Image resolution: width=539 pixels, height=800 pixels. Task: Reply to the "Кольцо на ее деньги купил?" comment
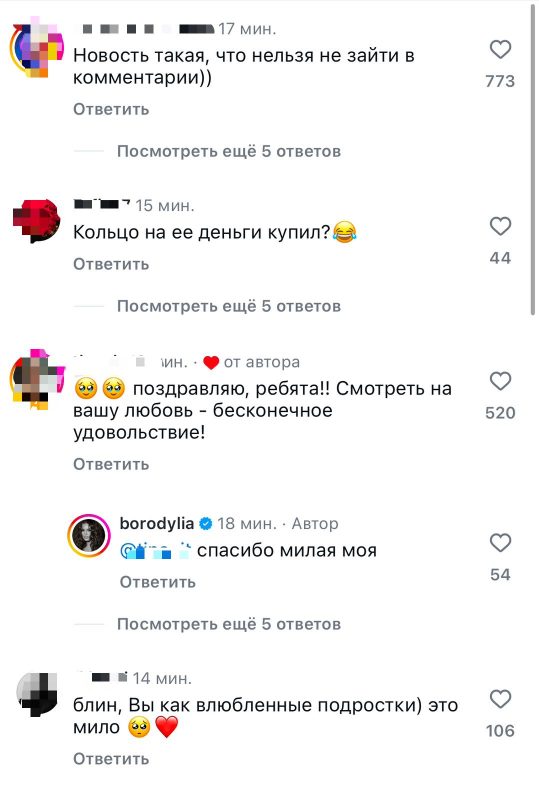[x=111, y=264]
